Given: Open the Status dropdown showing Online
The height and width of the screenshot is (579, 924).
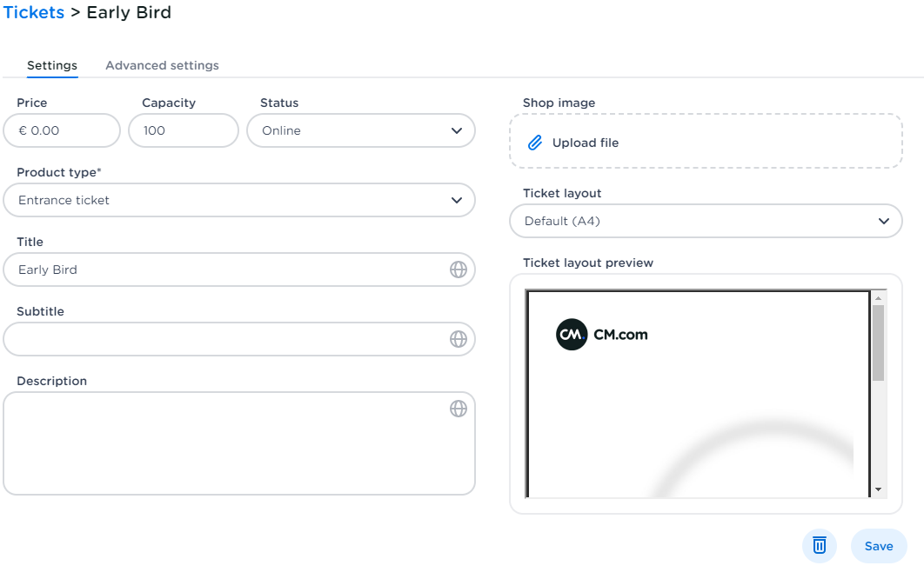Looking at the screenshot, I should [361, 130].
